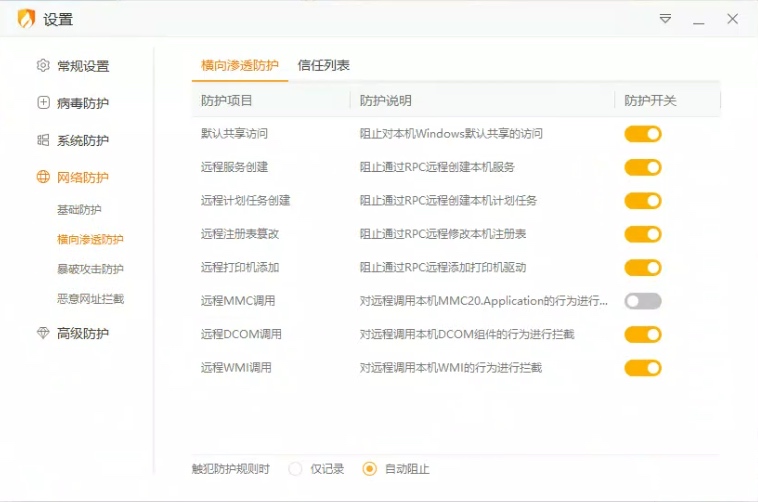Enable 远程MMC调用 protection switch

[642, 301]
